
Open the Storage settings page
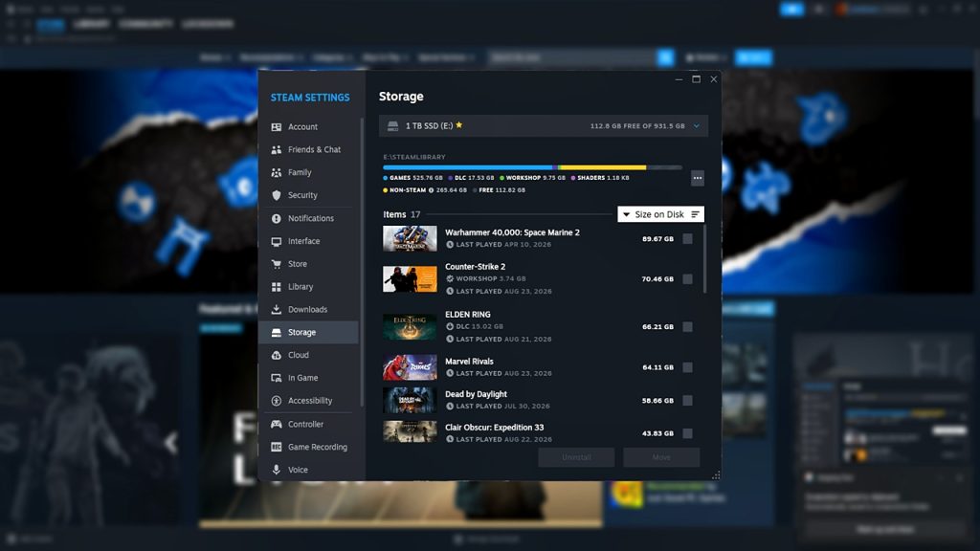pos(309,332)
